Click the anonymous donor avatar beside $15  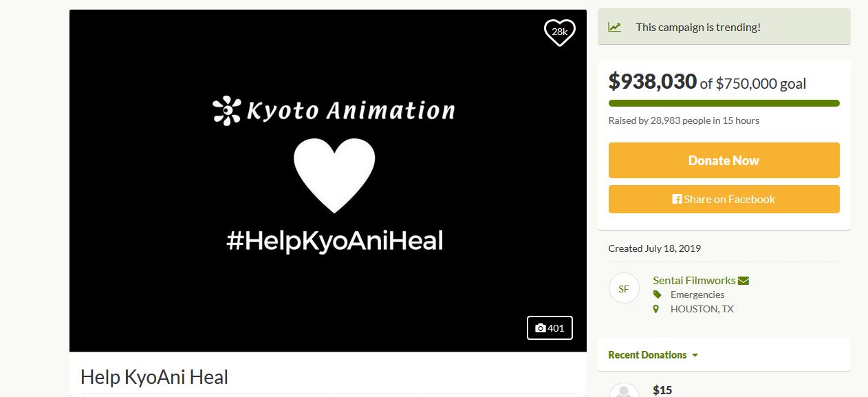tap(624, 390)
